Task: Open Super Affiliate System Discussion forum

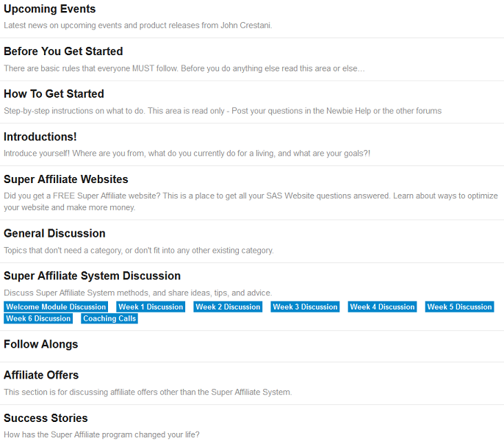Action: (x=92, y=276)
